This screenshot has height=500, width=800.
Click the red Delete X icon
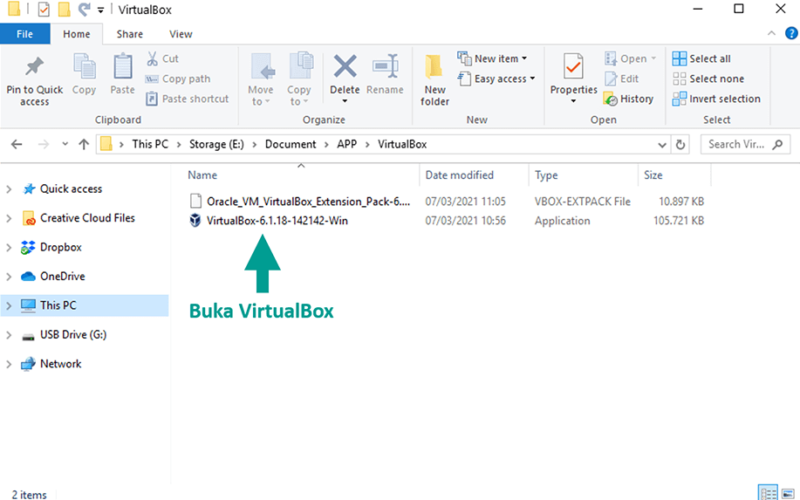[345, 66]
